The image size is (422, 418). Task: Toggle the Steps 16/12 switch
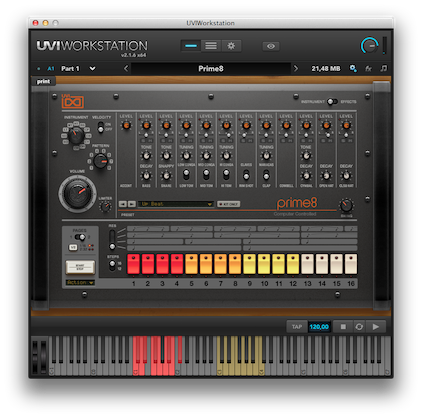pos(112,265)
